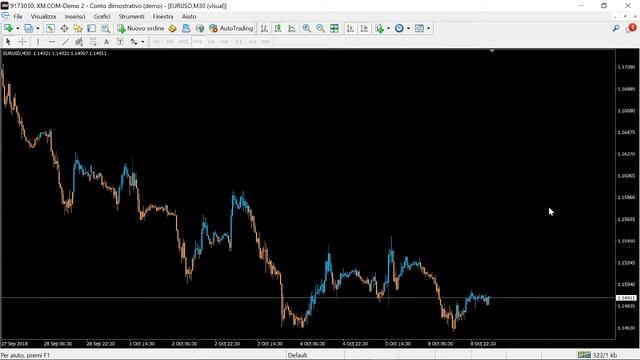Open the Profiles icon
The width and height of the screenshot is (640, 360).
(28, 28)
